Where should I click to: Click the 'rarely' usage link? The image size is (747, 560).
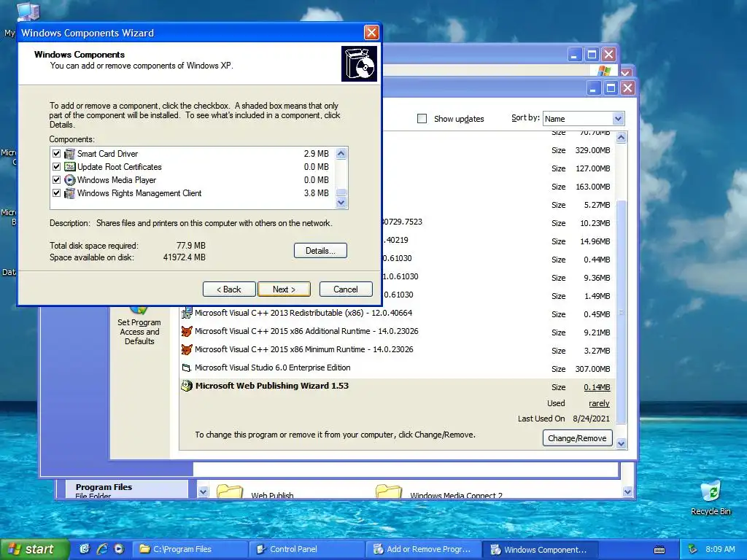click(599, 404)
